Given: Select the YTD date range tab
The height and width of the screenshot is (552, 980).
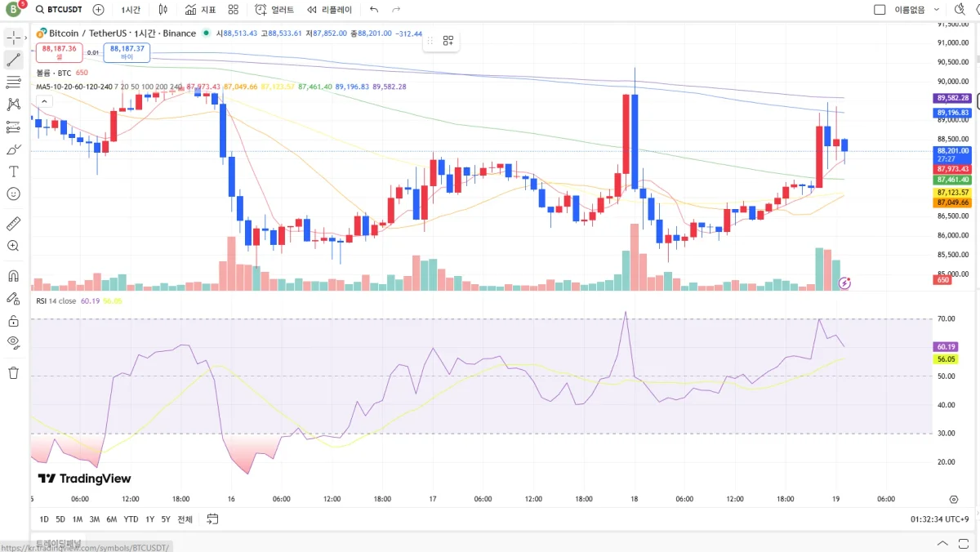Looking at the screenshot, I should [x=131, y=519].
